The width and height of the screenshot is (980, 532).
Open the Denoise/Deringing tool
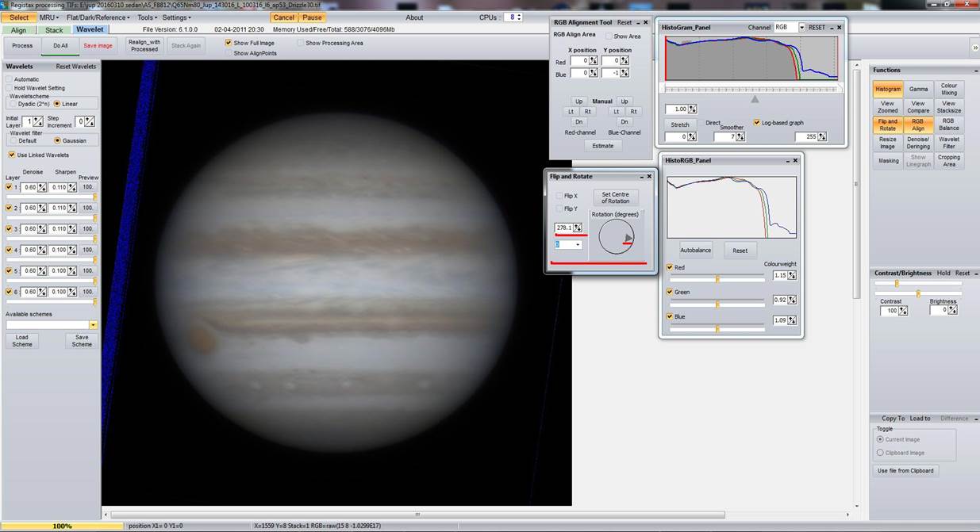[x=918, y=142]
